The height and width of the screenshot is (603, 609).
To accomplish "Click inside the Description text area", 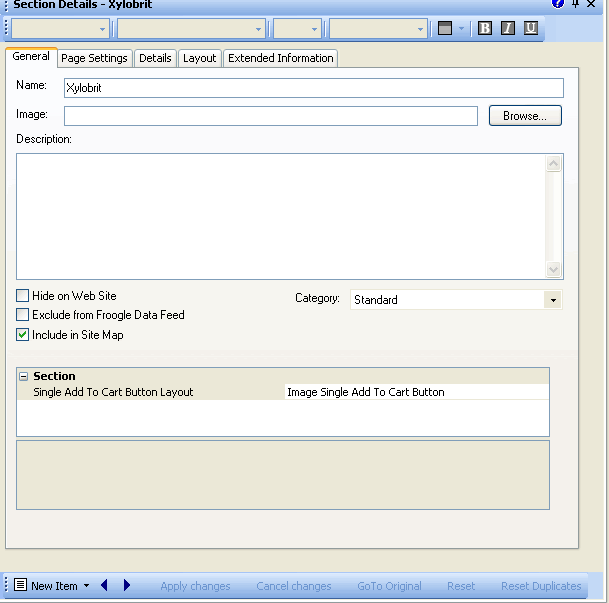I will pos(280,215).
